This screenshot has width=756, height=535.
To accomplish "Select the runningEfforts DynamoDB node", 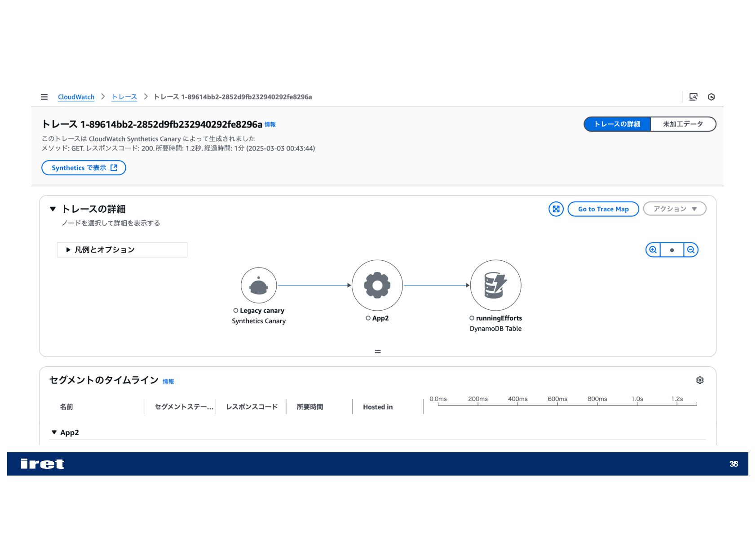I will tap(496, 285).
